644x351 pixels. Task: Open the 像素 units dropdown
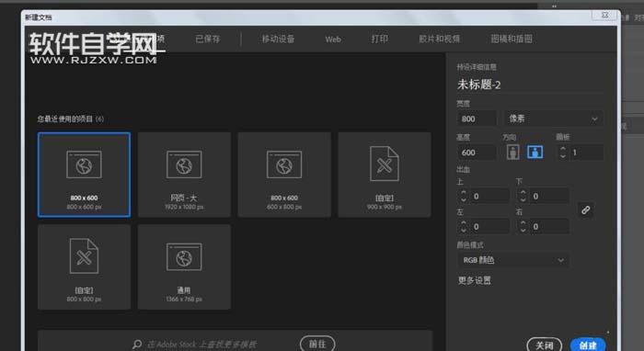point(553,119)
